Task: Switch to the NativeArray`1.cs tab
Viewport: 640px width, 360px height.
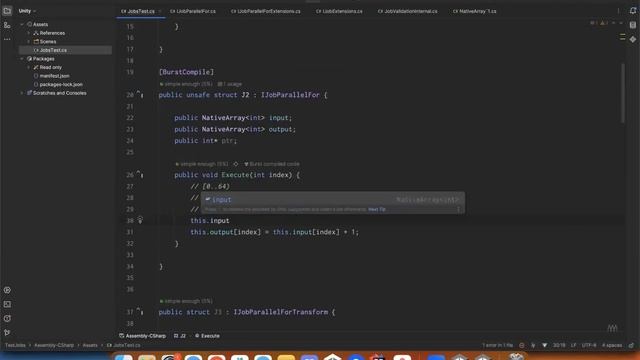Action: (475, 11)
